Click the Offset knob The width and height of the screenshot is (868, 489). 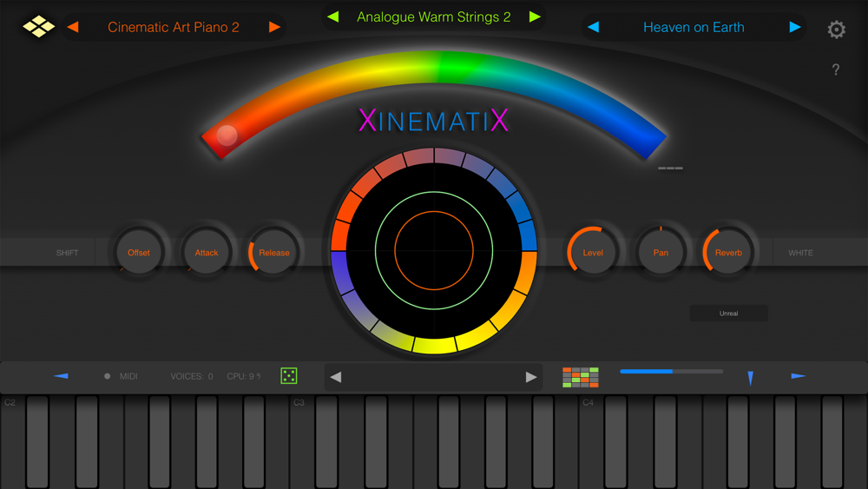138,253
